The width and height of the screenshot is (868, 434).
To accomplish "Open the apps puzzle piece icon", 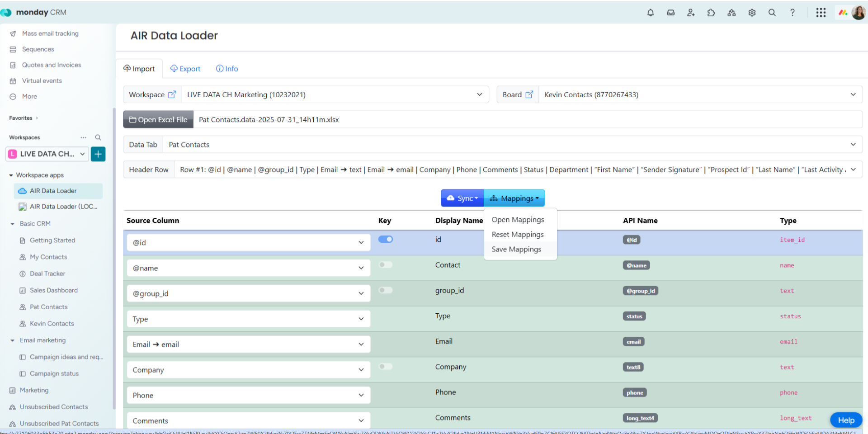I will coord(711,13).
